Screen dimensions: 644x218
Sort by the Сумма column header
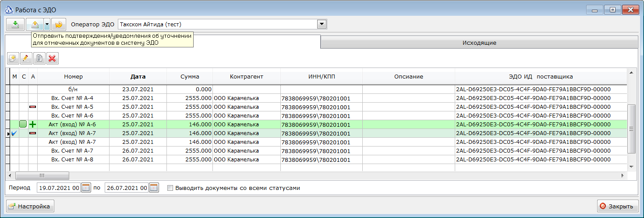click(190, 76)
